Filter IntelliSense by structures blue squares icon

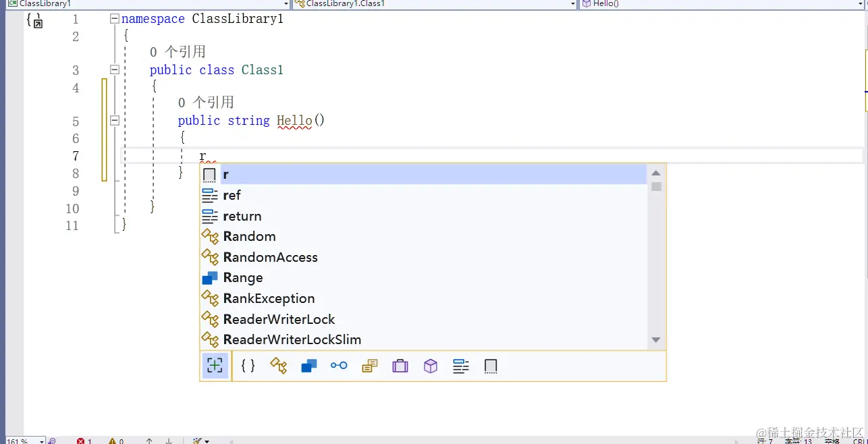click(x=308, y=366)
